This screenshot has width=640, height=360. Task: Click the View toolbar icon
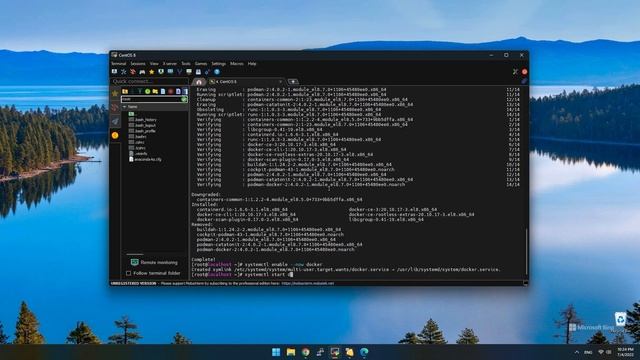[x=161, y=72]
